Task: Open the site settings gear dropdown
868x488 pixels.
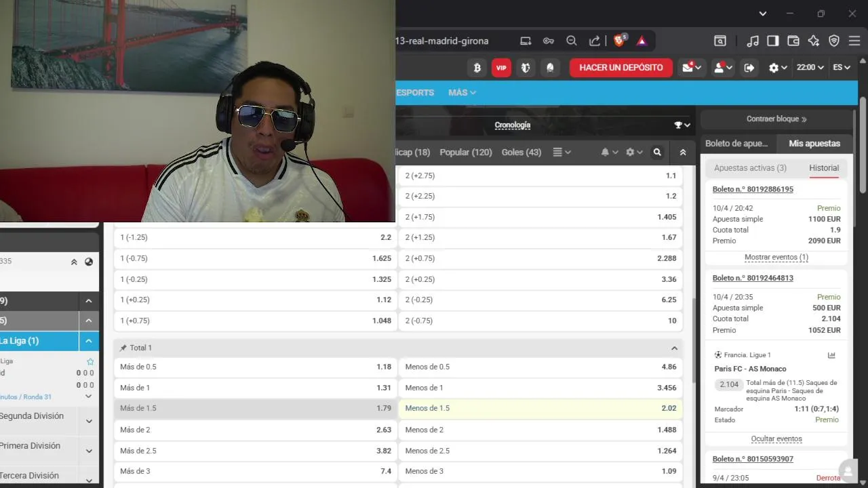Action: (x=778, y=68)
